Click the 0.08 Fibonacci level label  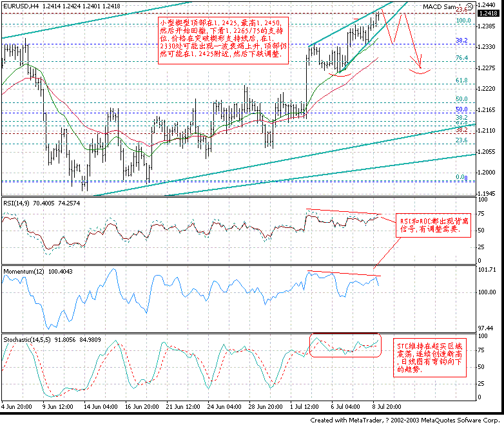pos(462,177)
